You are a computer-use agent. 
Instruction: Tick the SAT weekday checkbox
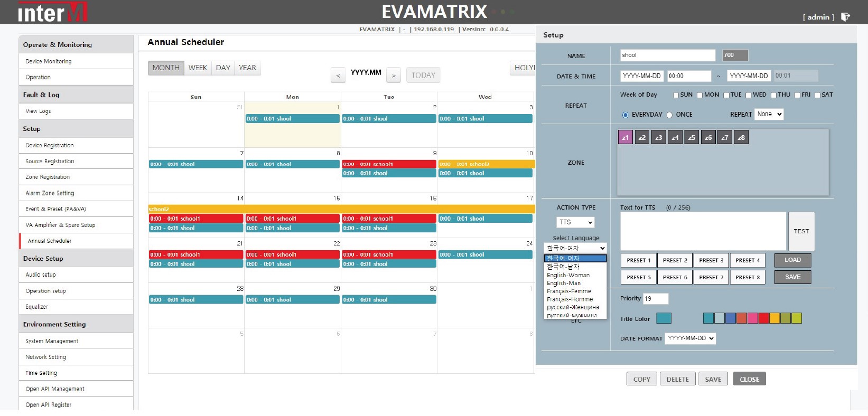[817, 95]
